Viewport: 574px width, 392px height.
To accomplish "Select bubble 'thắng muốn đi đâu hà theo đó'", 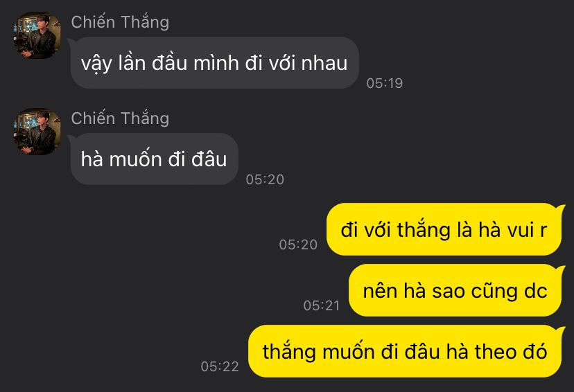I will pos(405,351).
